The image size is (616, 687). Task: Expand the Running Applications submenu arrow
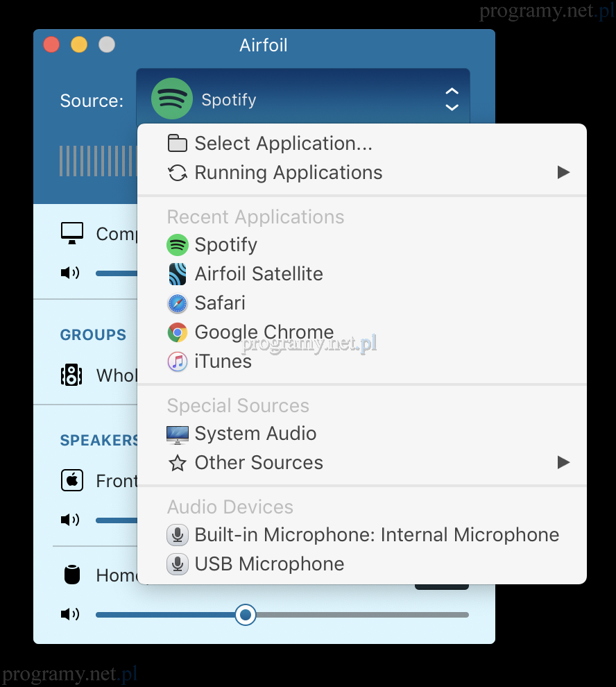pos(563,173)
